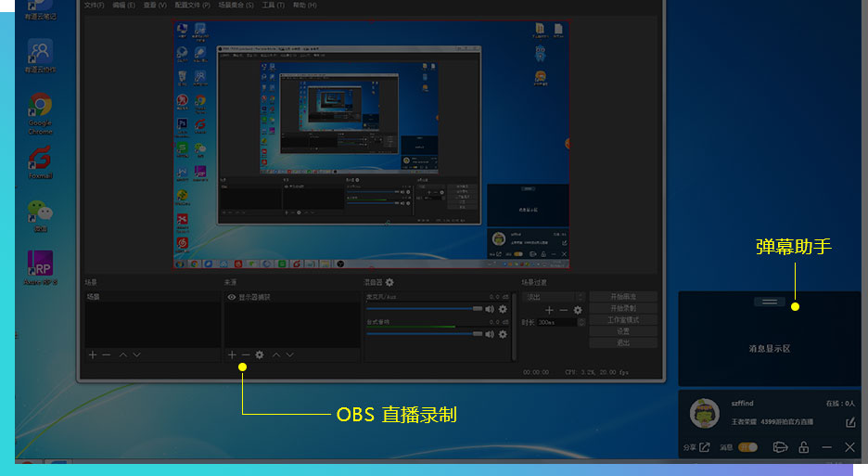Move source down with chevron arrow

point(290,354)
